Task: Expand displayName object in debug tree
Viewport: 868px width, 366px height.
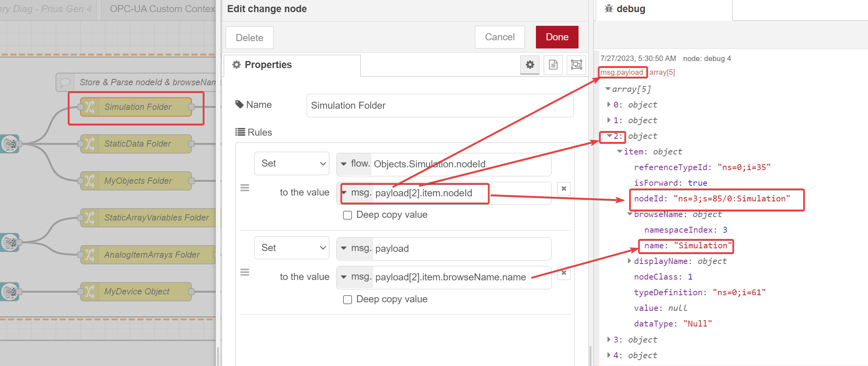Action: pos(629,261)
